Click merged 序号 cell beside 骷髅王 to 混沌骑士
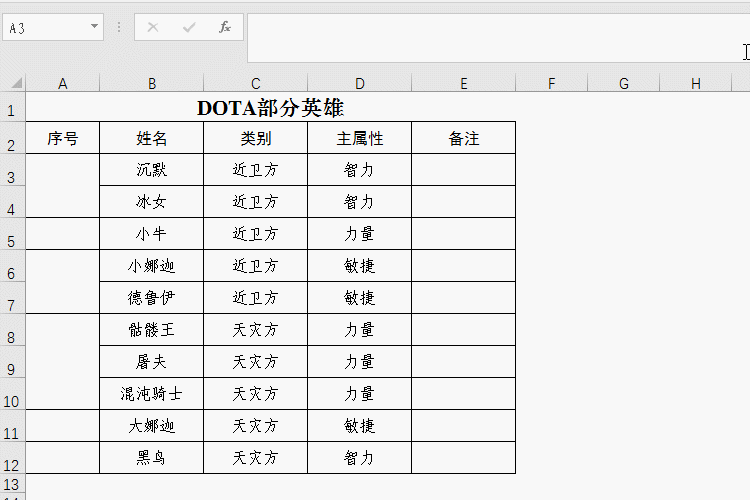The image size is (750, 500). (x=63, y=362)
